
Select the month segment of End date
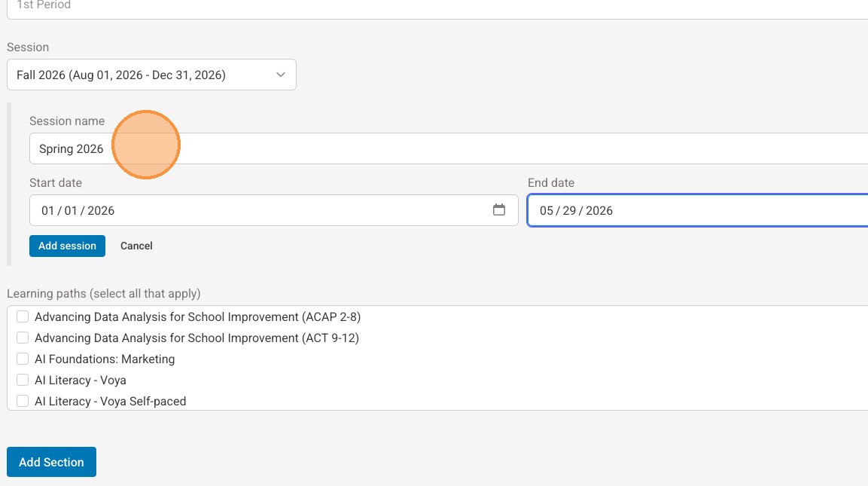pyautogui.click(x=547, y=211)
